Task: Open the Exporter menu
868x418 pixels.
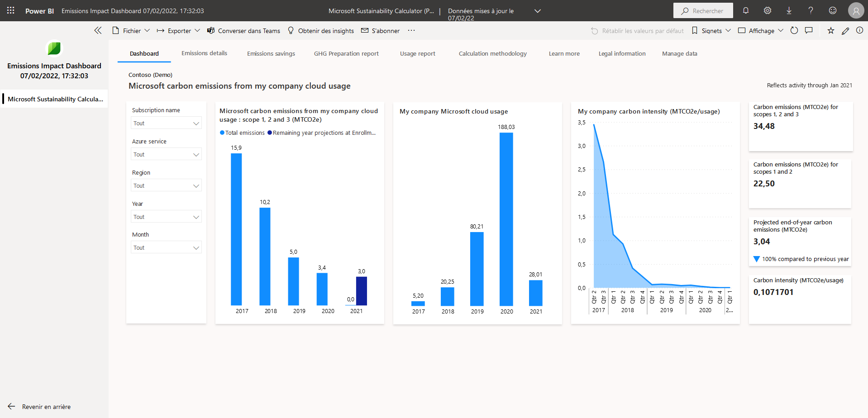Action: pyautogui.click(x=178, y=31)
